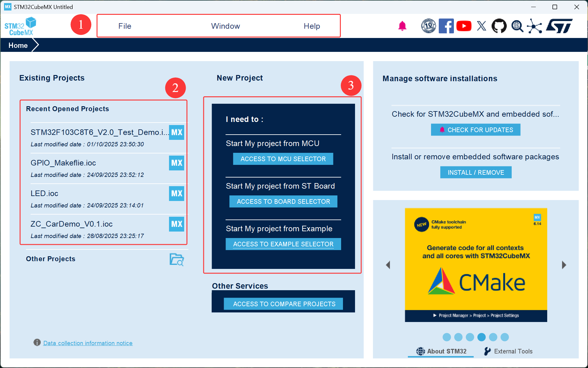Screen dimensions: 588x368
Task: Browse Other Projects folder icon
Action: pyautogui.click(x=177, y=259)
